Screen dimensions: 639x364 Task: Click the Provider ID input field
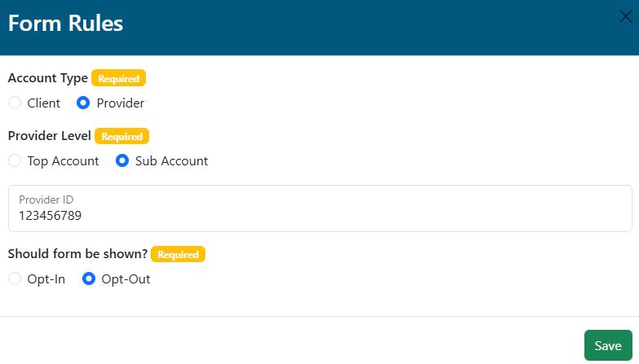coord(319,216)
